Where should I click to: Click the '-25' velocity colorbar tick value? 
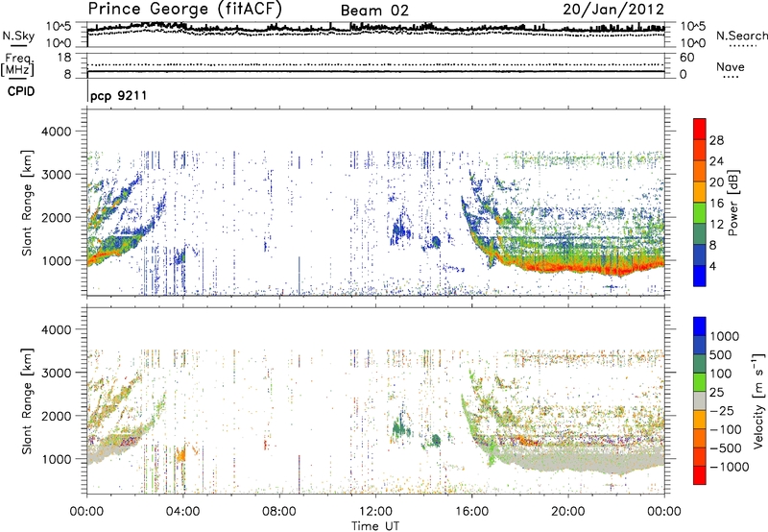tap(722, 411)
